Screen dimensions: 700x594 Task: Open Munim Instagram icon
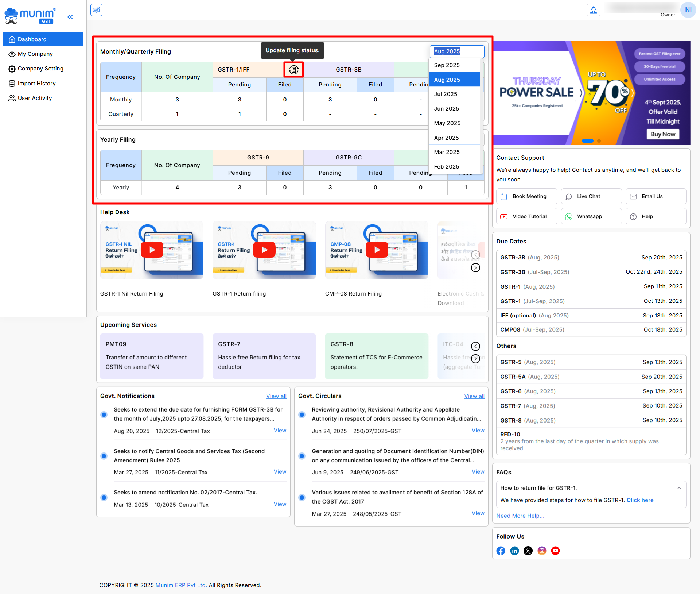(542, 551)
